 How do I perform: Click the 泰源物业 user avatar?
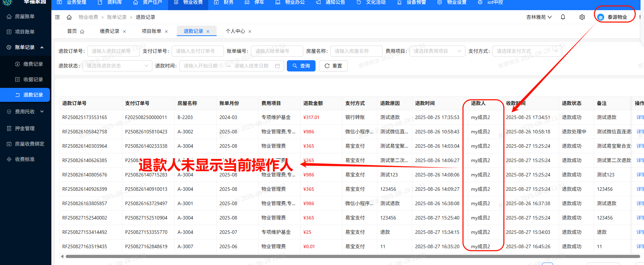pos(600,17)
